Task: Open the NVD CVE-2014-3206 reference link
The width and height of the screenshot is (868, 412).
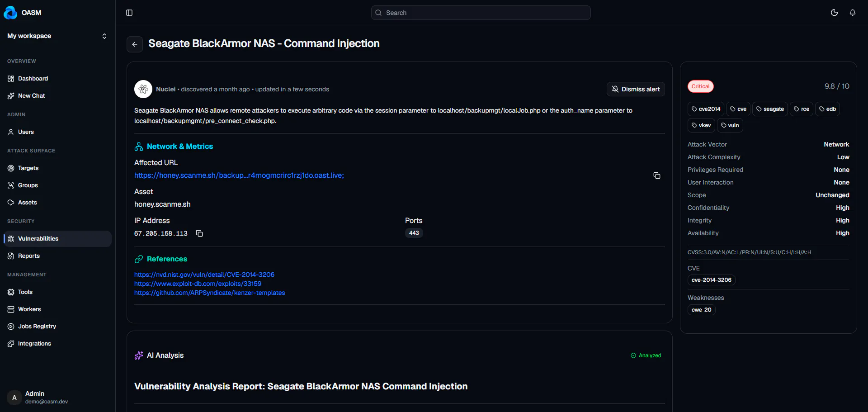Action: (204, 275)
